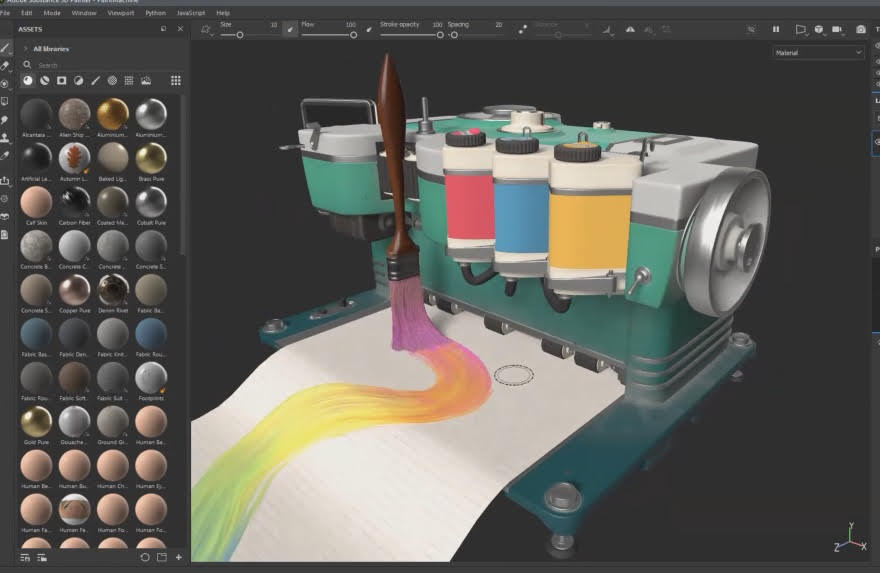Select the Material picker eyedropper tool
This screenshot has width=880, height=573.
tap(5, 155)
